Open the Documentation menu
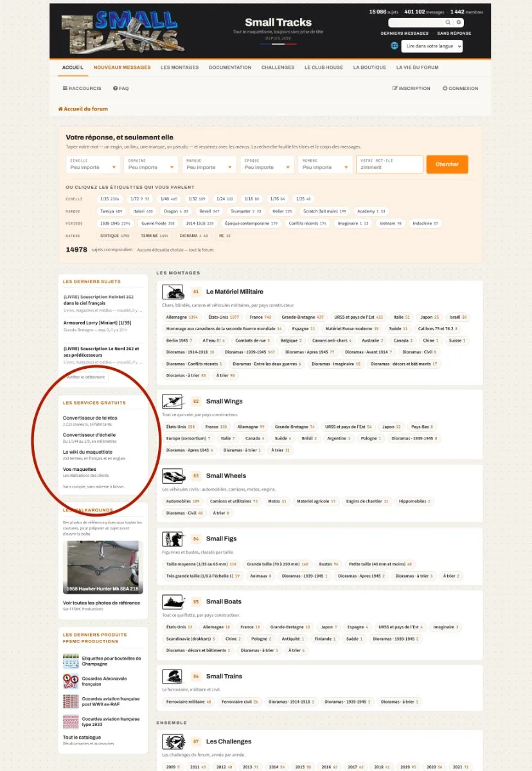 tap(230, 67)
